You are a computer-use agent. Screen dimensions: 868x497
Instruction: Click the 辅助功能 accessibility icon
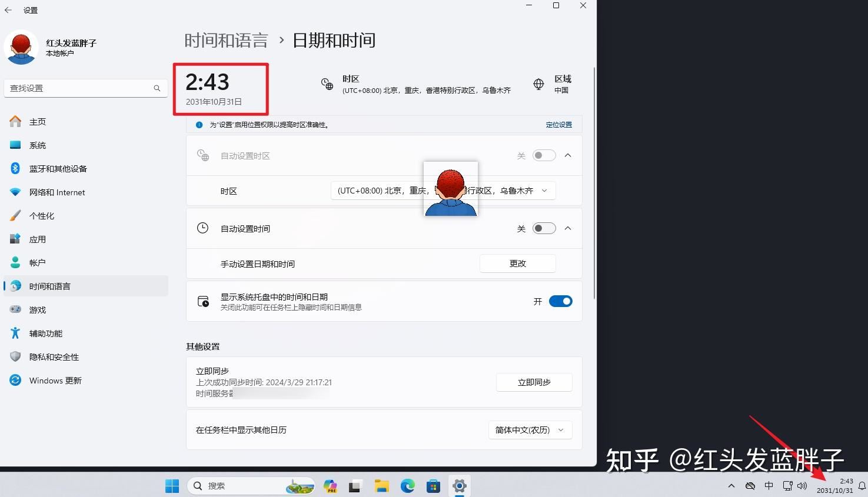(15, 333)
